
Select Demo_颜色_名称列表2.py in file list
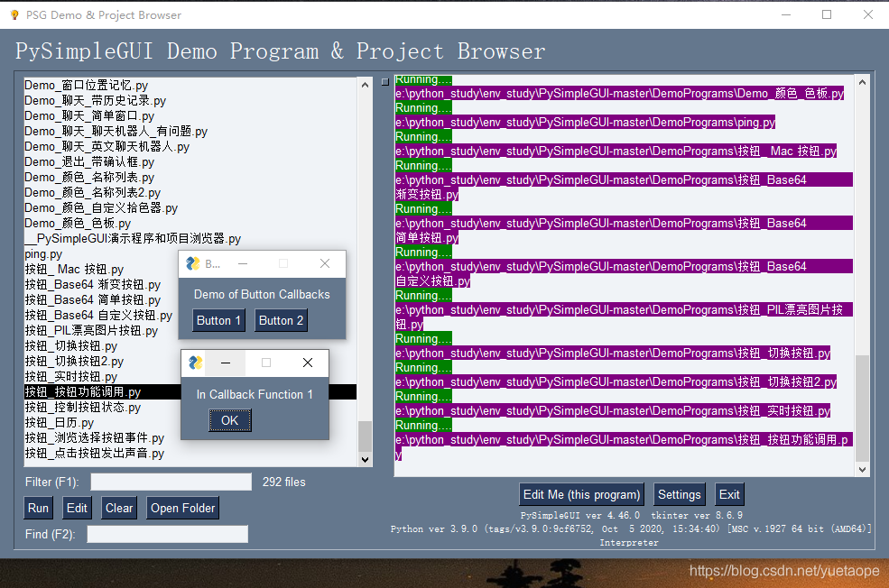click(190, 192)
